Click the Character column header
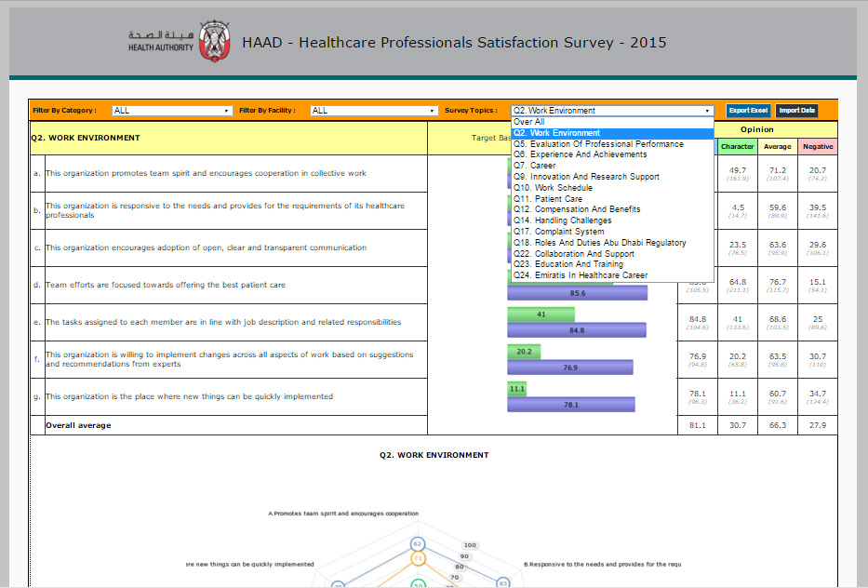The image size is (868, 588). (x=738, y=147)
